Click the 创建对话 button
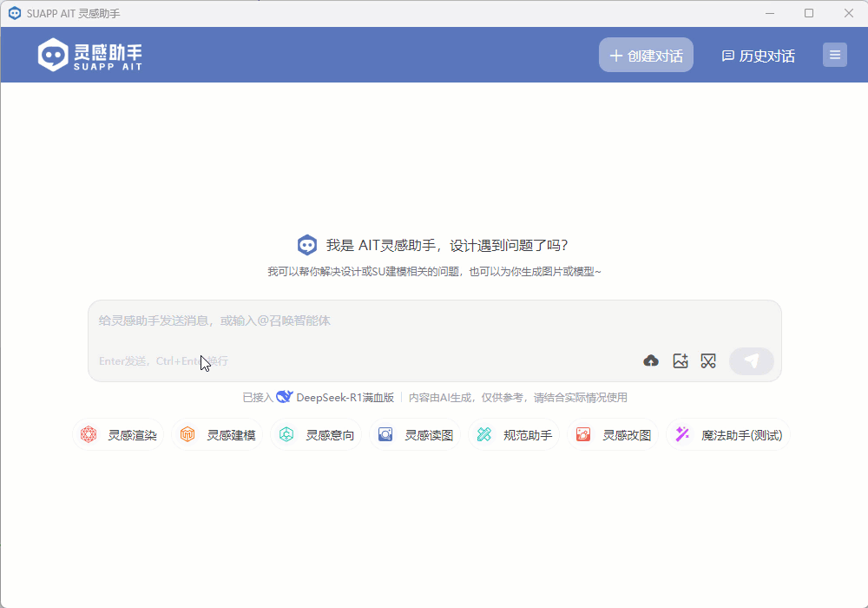The height and width of the screenshot is (608, 868). tap(646, 55)
